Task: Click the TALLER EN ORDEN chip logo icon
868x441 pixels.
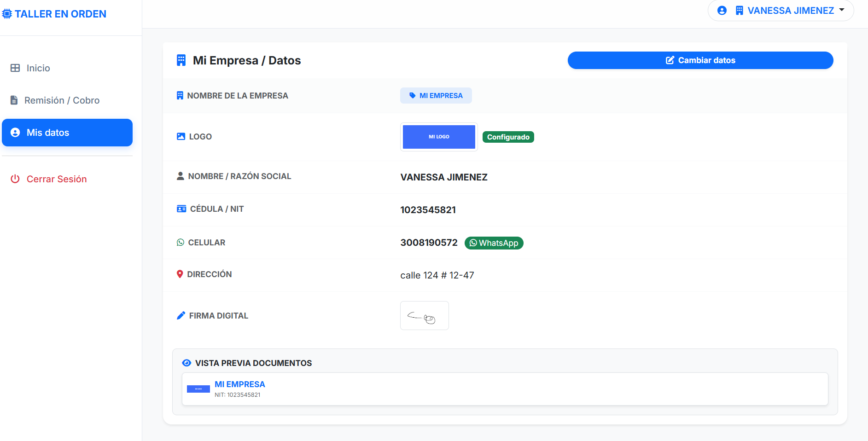Action: click(x=7, y=14)
